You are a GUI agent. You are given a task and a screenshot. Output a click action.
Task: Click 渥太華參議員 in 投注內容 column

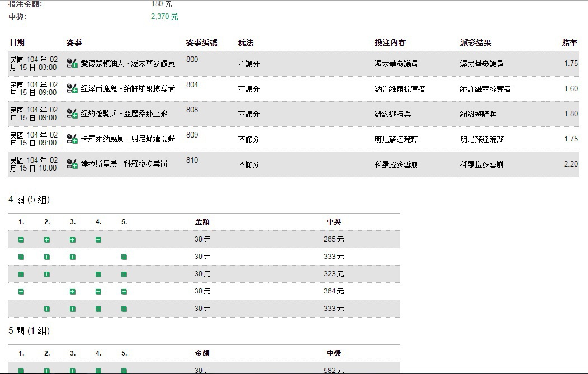point(396,64)
